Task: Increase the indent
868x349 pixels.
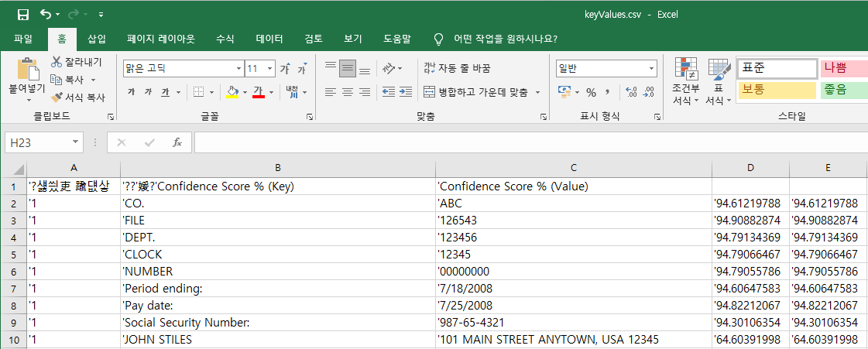Action: pyautogui.click(x=406, y=92)
